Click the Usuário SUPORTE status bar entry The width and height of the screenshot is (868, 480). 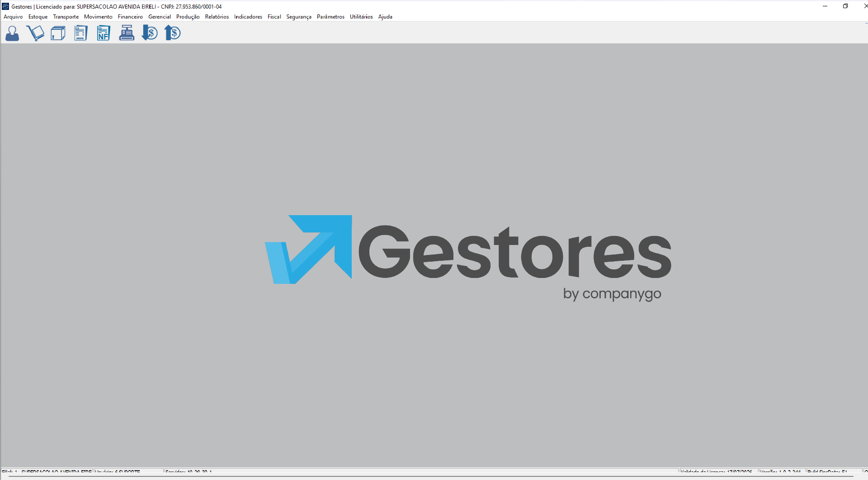click(128, 471)
